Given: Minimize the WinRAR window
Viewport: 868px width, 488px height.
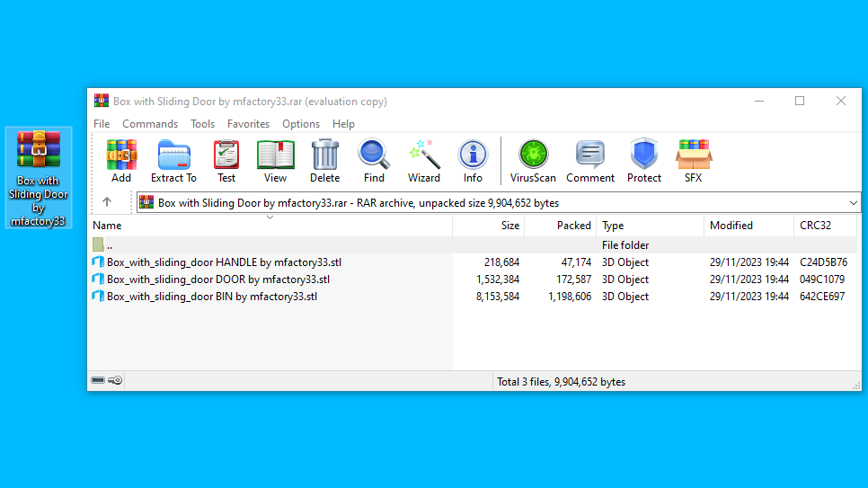Looking at the screenshot, I should pos(759,101).
